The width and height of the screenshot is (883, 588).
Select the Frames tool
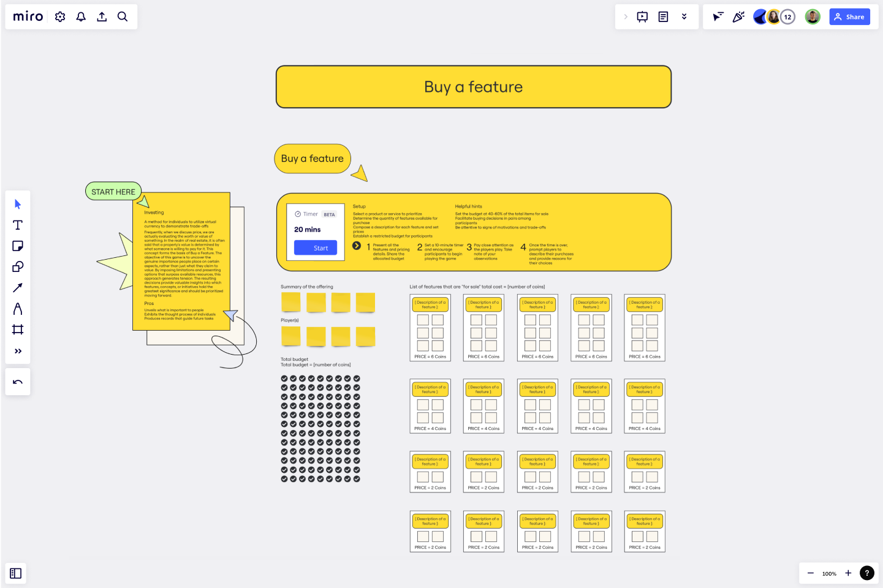point(18,330)
